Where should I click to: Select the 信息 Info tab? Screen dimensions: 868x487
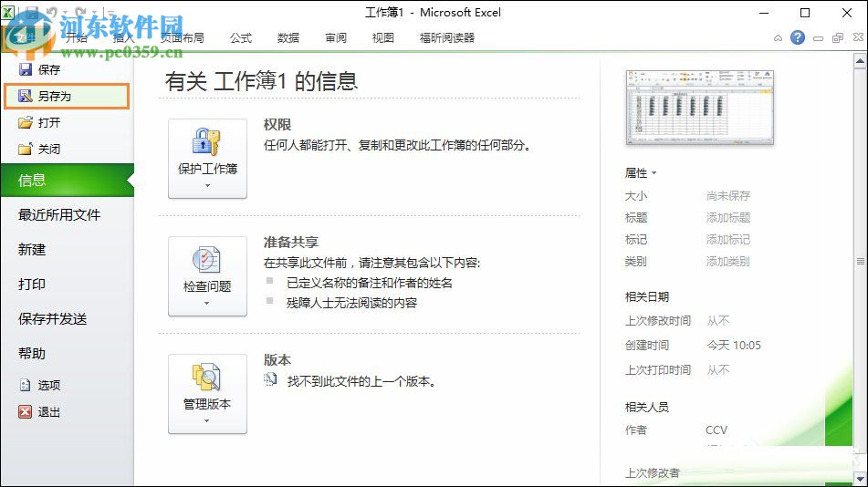pos(67,180)
